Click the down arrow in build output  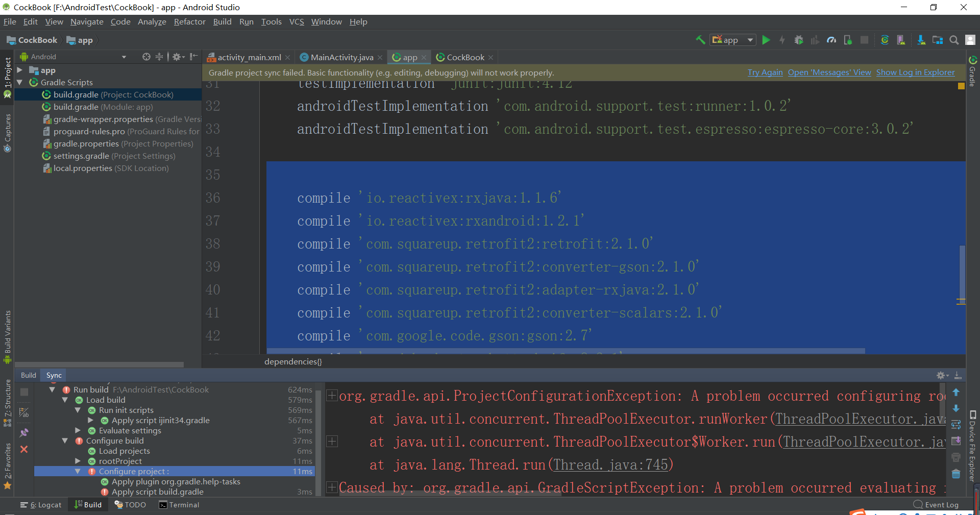(x=956, y=408)
